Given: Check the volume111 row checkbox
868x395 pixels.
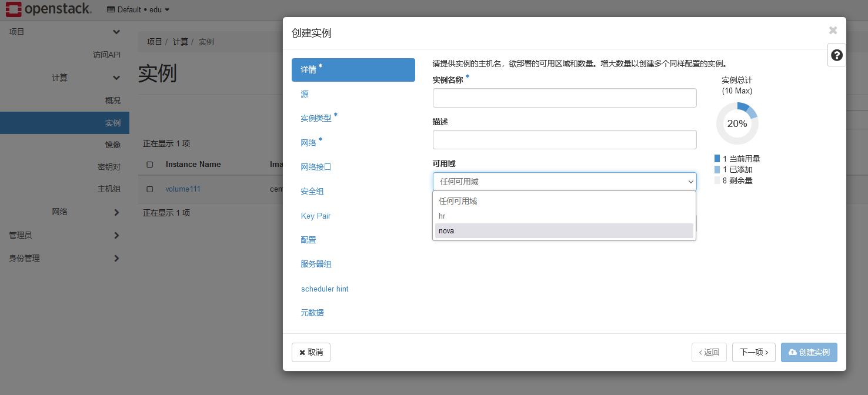Looking at the screenshot, I should click(x=150, y=189).
